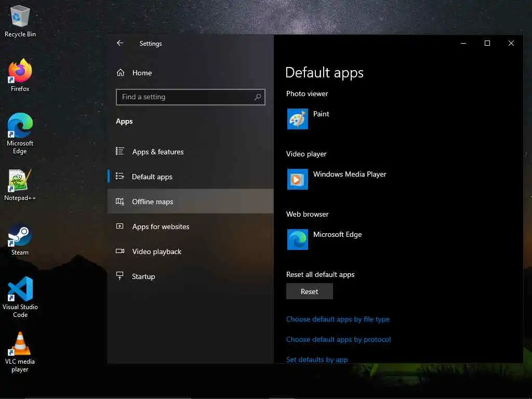This screenshot has height=399, width=532.
Task: Open Choose default apps by file type
Action: coord(338,320)
